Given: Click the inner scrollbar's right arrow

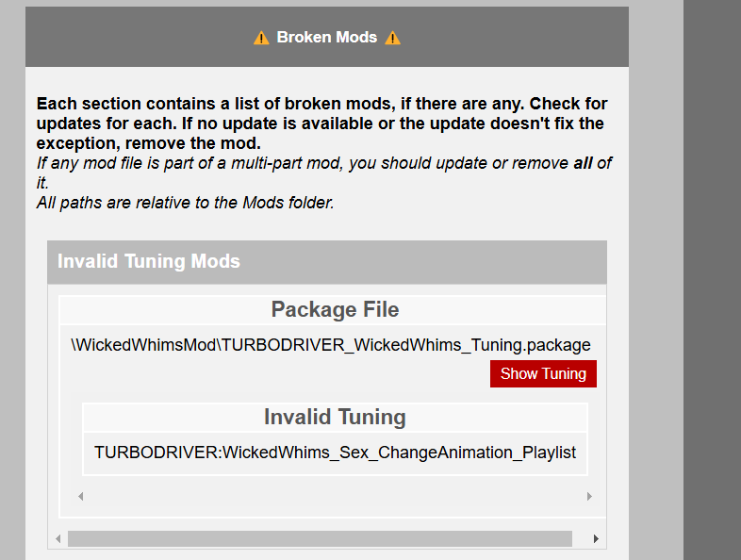Looking at the screenshot, I should click(589, 496).
